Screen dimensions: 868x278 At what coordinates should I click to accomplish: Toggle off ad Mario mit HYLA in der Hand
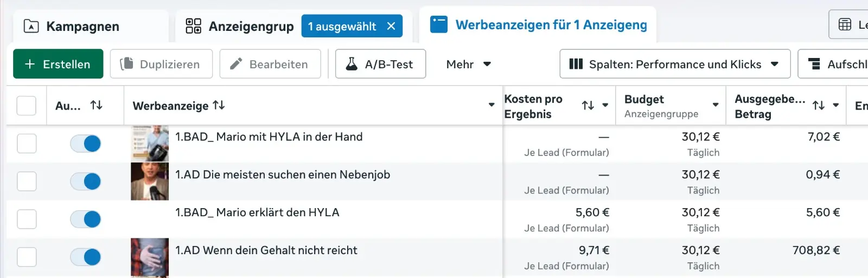pos(85,144)
